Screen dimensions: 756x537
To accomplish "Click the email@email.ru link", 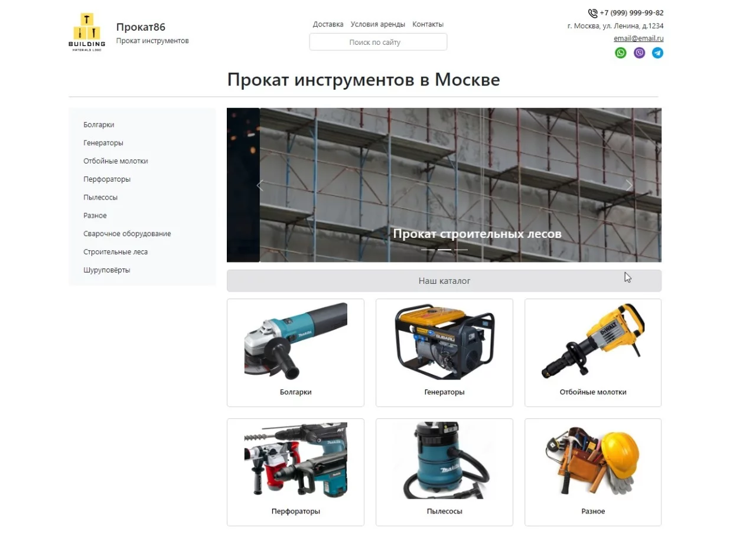I will [x=638, y=38].
